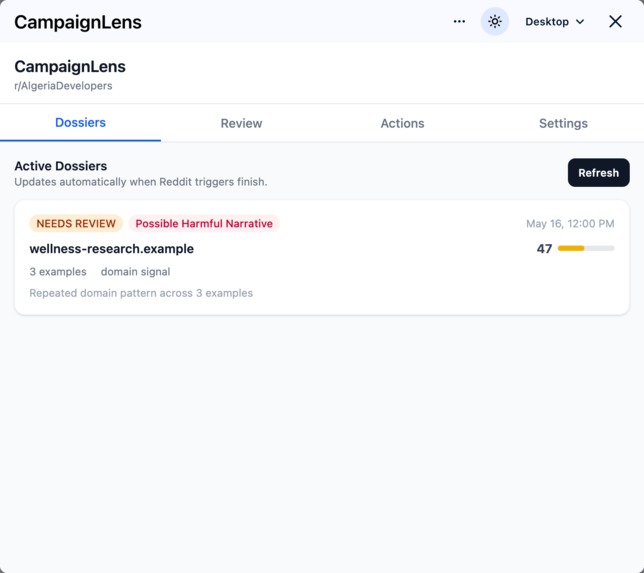
Task: Click 'Repeated domain pattern across 3 examples' text
Action: 141,293
